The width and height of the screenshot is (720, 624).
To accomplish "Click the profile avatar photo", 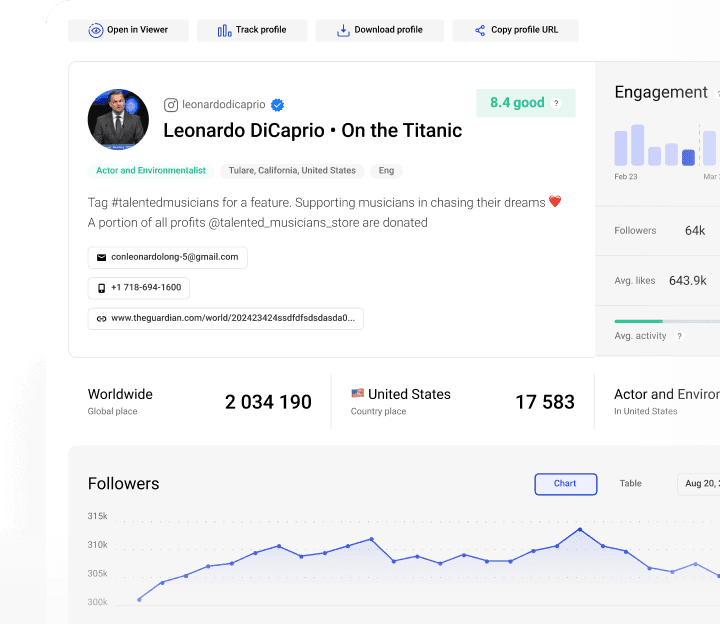I will (118, 120).
